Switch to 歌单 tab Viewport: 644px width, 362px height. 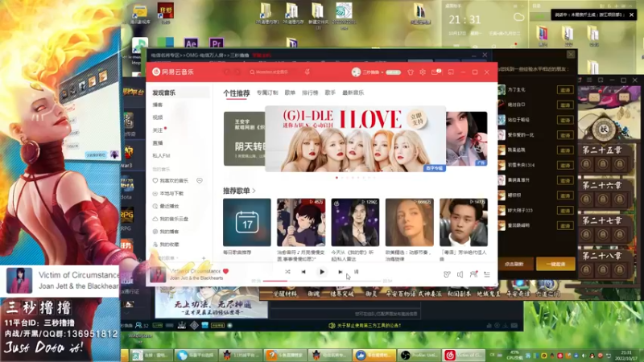[x=290, y=93]
